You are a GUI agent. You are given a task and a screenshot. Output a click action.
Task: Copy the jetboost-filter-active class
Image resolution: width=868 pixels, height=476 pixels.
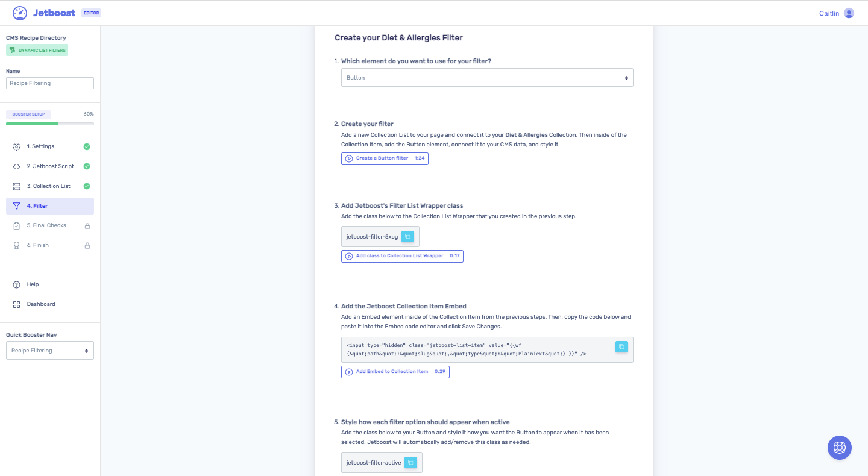pyautogui.click(x=410, y=462)
